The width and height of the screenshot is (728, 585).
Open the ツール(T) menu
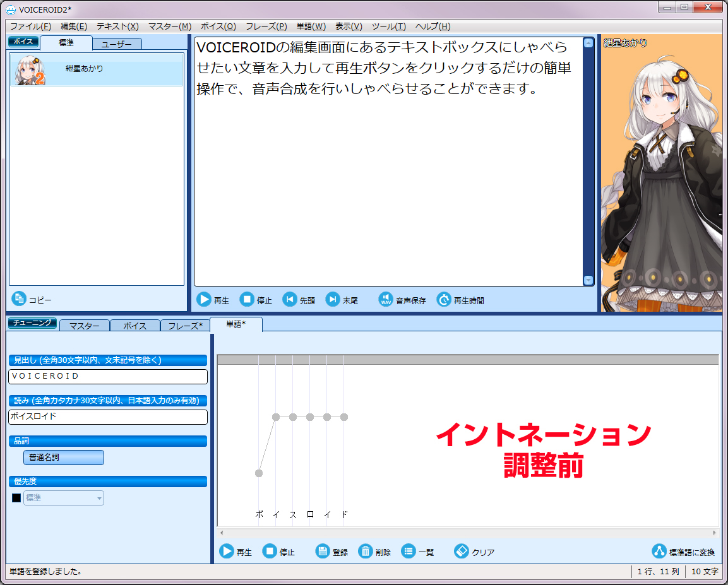tap(388, 27)
